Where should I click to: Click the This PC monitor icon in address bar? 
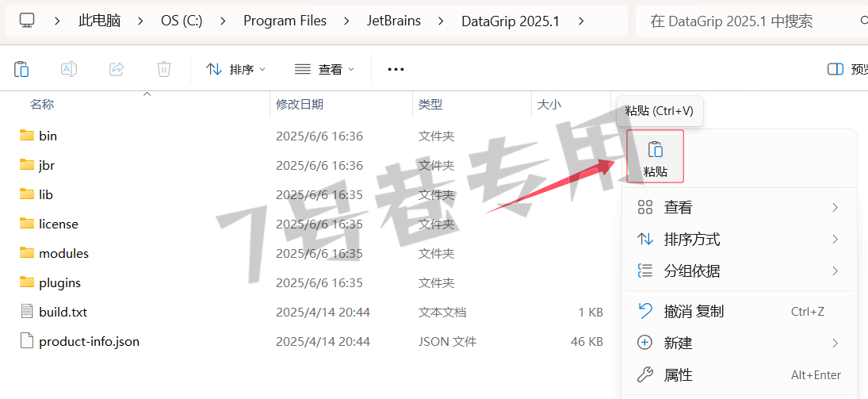pyautogui.click(x=27, y=21)
